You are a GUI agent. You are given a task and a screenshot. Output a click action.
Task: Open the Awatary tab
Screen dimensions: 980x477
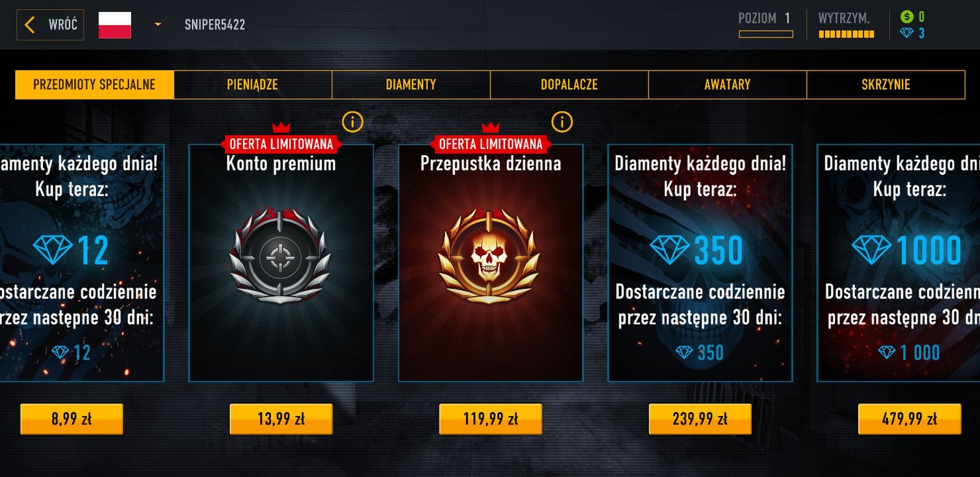point(727,85)
